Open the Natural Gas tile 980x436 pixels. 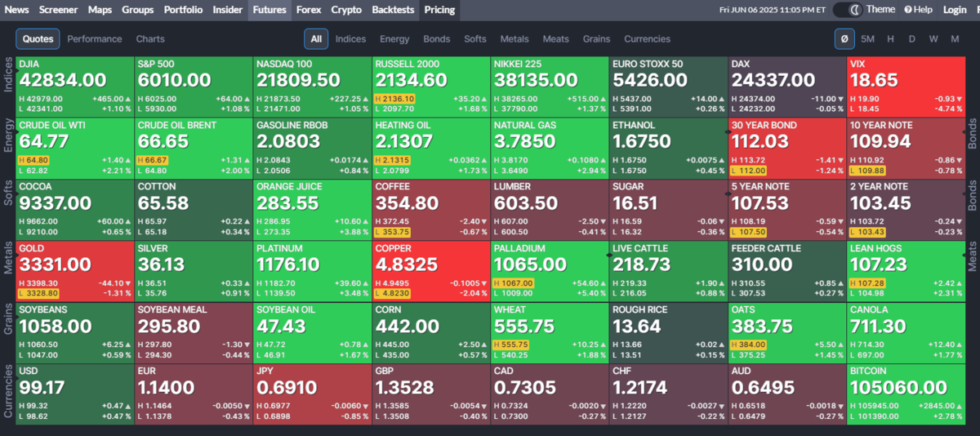549,149
